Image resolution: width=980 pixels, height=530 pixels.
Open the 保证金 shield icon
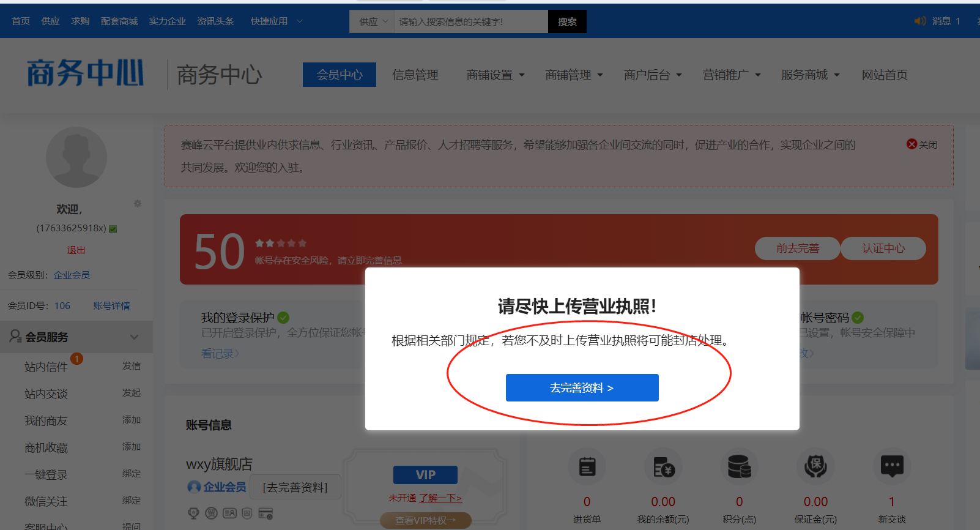815,467
